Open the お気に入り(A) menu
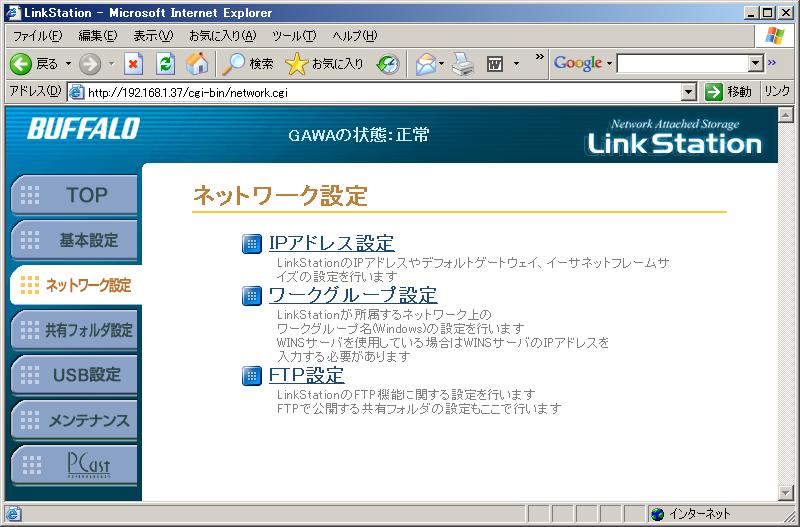This screenshot has width=800, height=527. (222, 36)
